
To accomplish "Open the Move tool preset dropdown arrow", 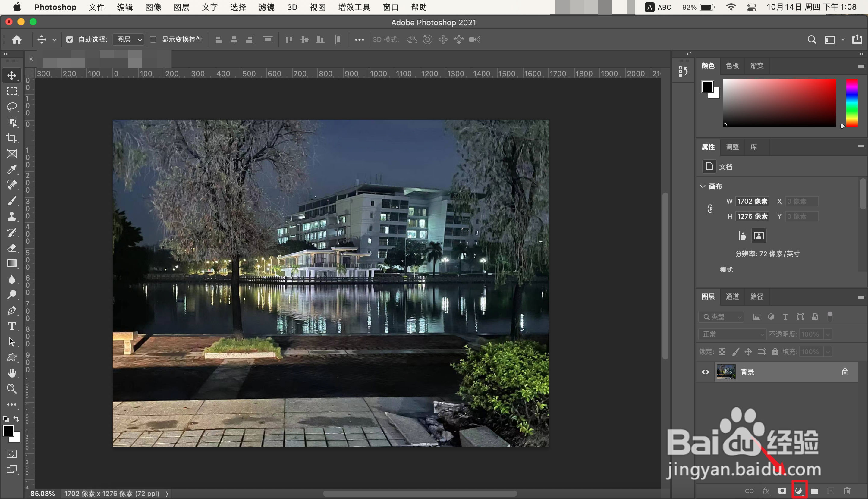I will 55,40.
